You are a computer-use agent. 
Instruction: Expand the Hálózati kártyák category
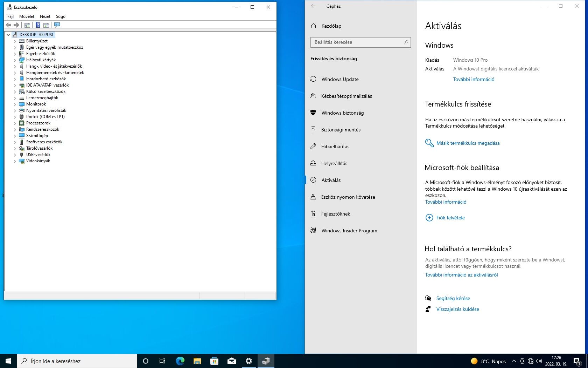pyautogui.click(x=15, y=60)
